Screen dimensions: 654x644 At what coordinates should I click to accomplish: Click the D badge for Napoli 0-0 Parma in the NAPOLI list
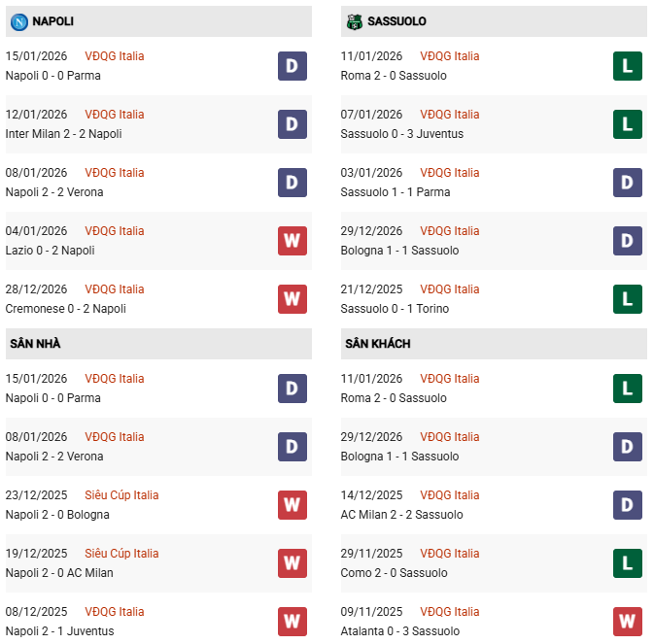tap(293, 66)
